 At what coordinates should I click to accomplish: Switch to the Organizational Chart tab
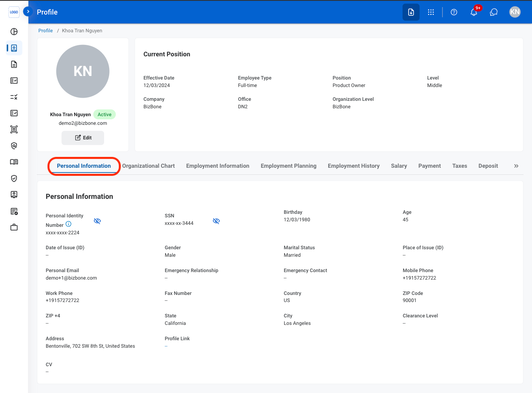click(149, 166)
